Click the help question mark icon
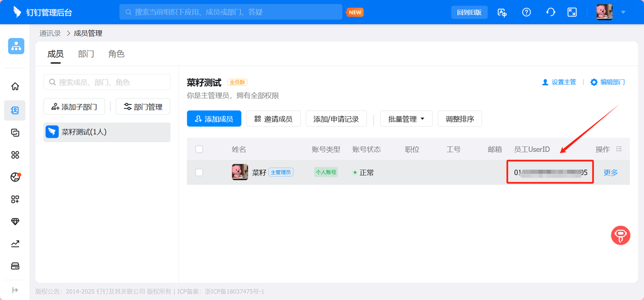Screen dimensions: 644x300 (526, 12)
